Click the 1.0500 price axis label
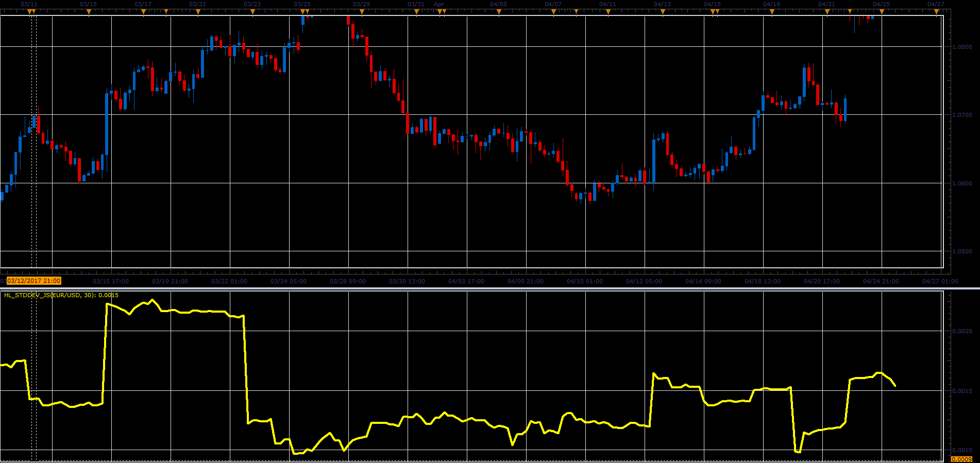This screenshot has height=463, width=980. click(962, 251)
